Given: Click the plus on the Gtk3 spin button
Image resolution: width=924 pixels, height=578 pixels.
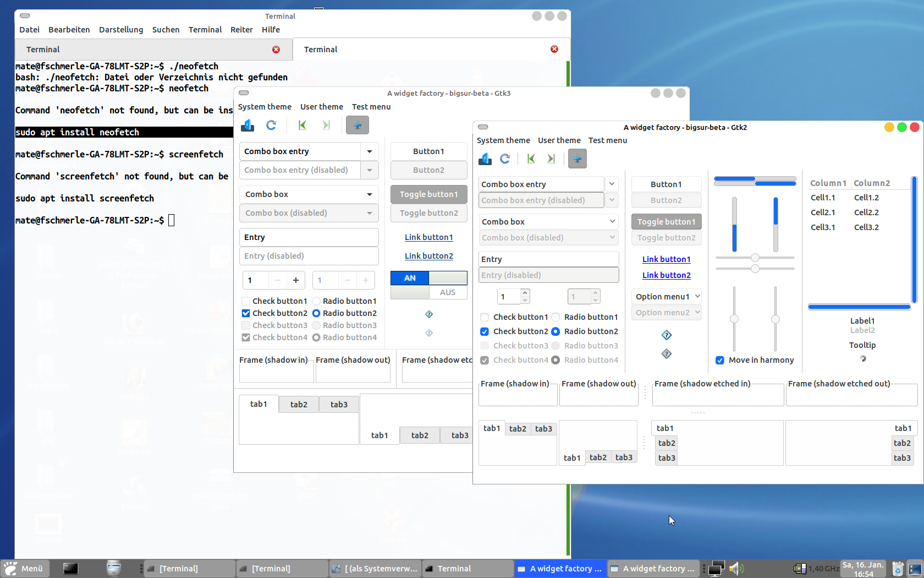Looking at the screenshot, I should (x=296, y=280).
